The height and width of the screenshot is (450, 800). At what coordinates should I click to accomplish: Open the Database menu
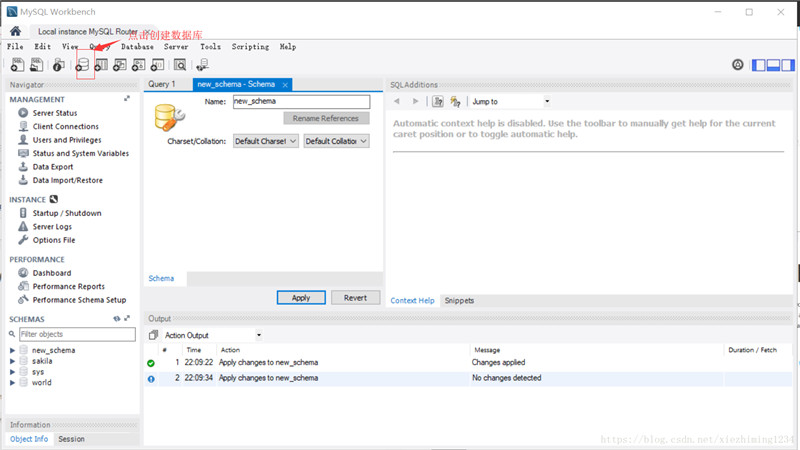(137, 47)
